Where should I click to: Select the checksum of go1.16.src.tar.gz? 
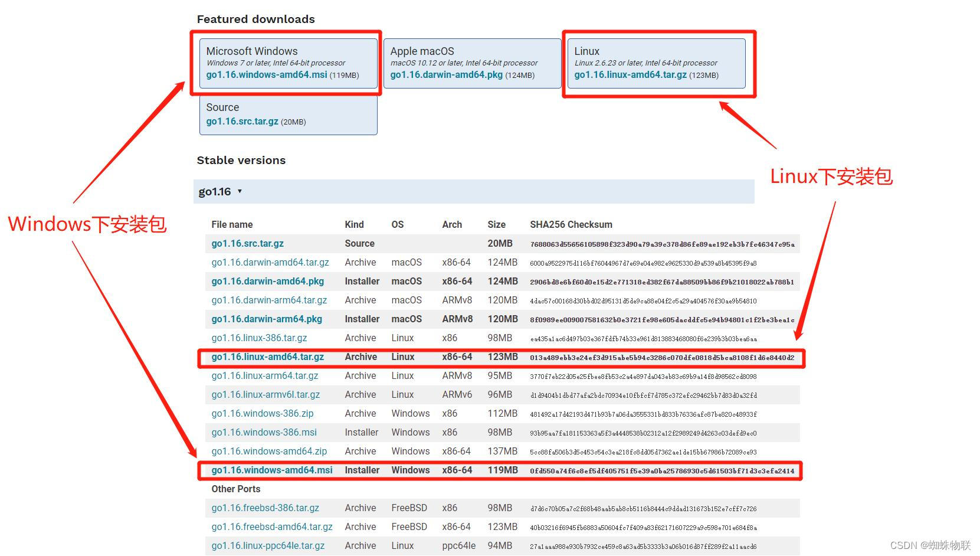[x=662, y=244]
